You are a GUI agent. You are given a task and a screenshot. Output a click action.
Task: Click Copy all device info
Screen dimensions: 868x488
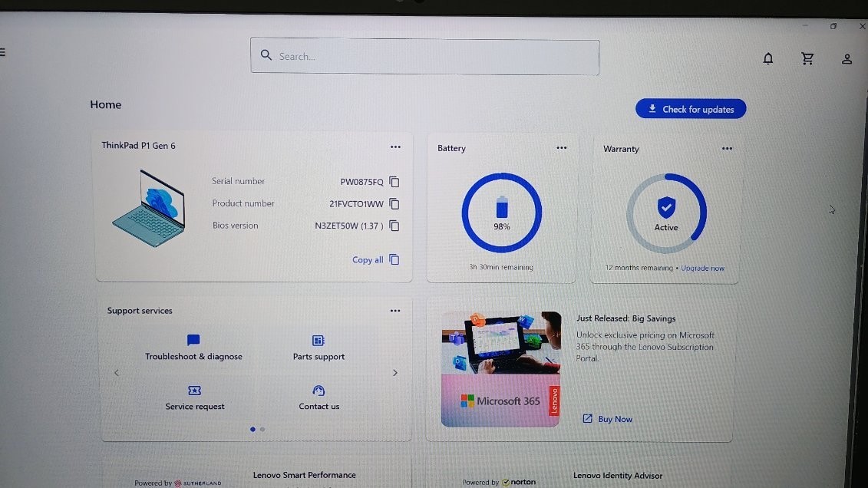coord(375,259)
